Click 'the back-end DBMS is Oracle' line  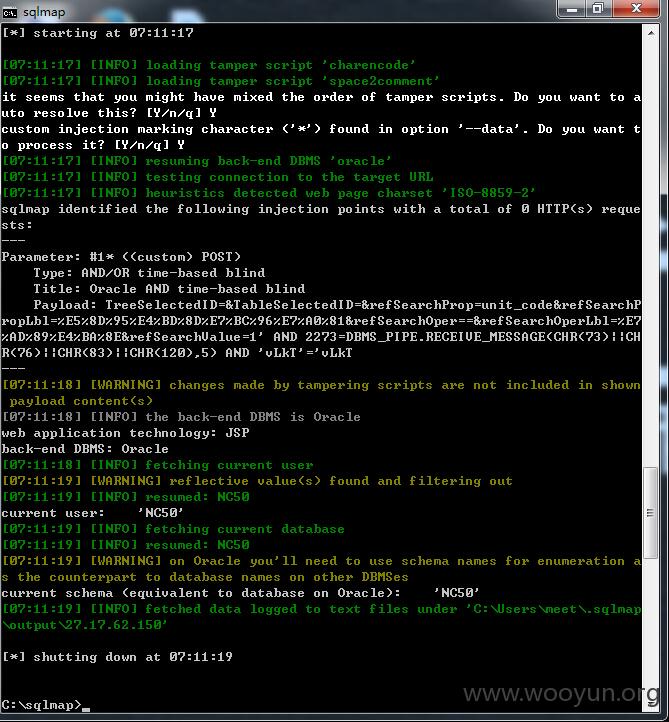181,417
